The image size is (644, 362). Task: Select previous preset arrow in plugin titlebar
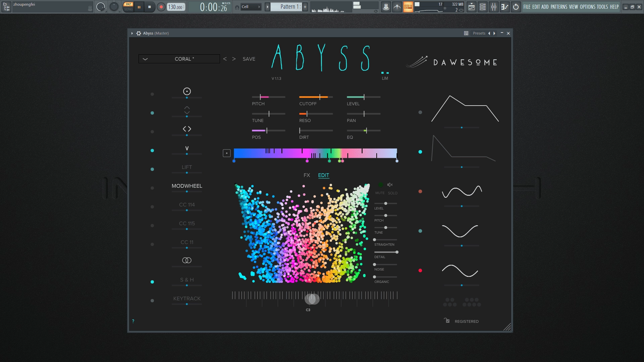click(489, 33)
